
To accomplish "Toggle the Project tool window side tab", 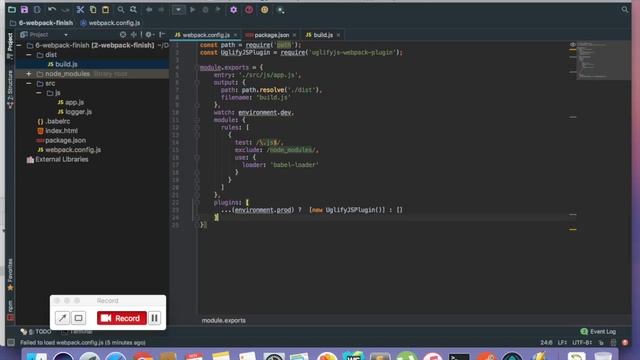I will pyautogui.click(x=10, y=46).
